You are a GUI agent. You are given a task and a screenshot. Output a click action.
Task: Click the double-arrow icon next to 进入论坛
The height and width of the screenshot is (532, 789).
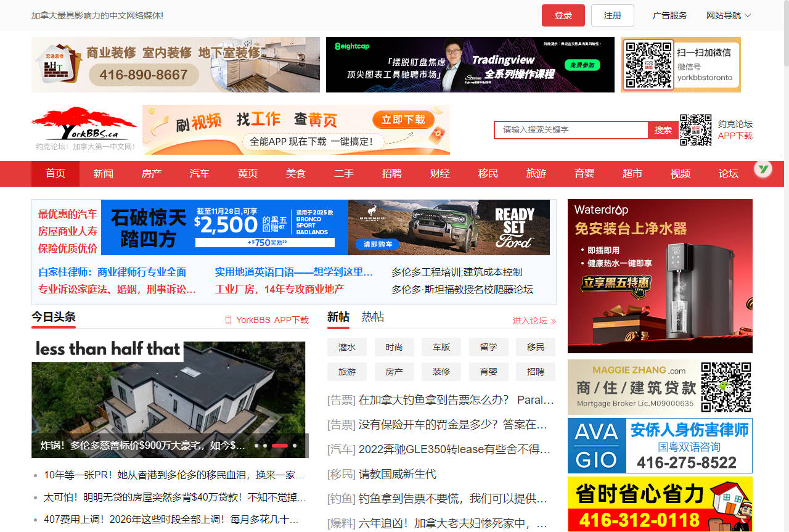553,321
